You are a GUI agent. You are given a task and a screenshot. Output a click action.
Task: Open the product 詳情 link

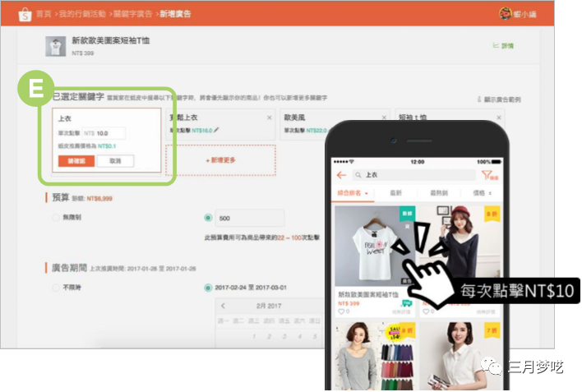tap(503, 46)
